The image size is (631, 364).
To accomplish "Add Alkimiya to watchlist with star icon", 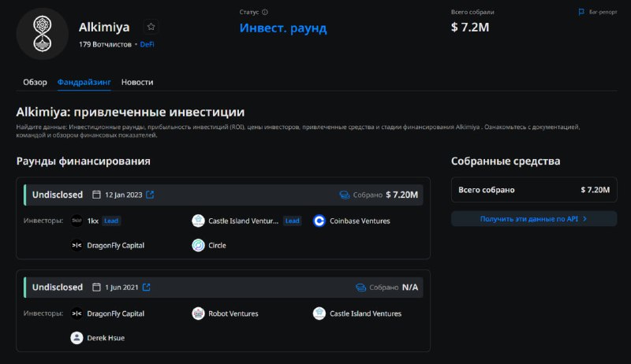I will [x=151, y=27].
